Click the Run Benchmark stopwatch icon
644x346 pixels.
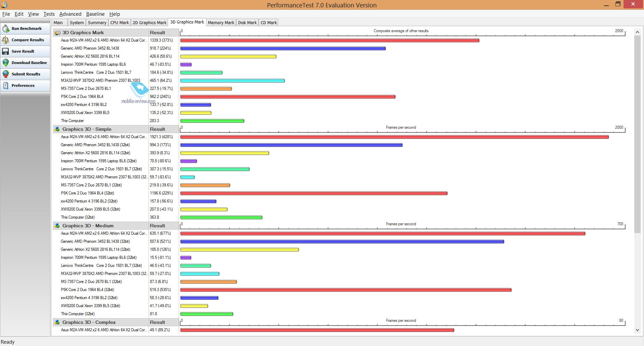[x=6, y=28]
